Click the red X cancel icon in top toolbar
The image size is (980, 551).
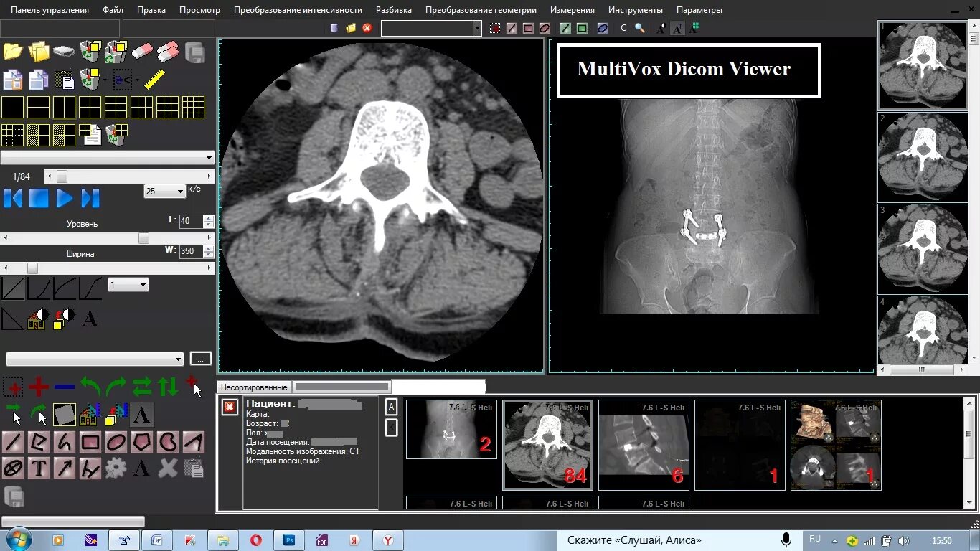click(367, 28)
